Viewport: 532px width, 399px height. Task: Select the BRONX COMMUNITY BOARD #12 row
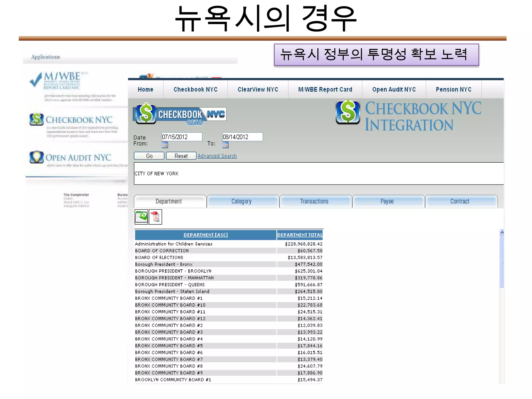coord(229,318)
